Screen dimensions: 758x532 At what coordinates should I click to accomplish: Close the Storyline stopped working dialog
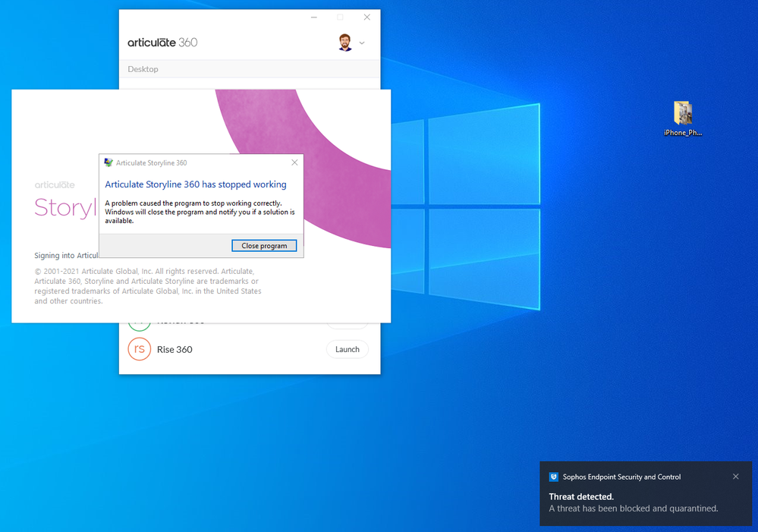[x=294, y=162]
